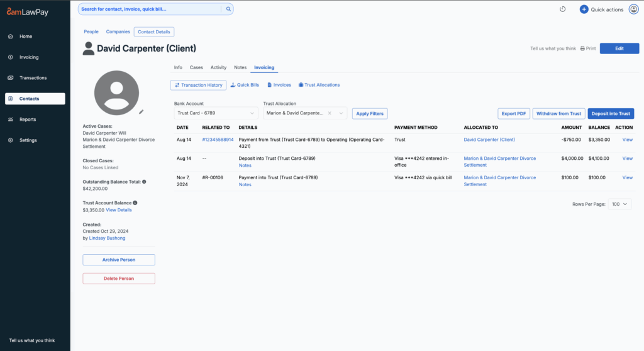The height and width of the screenshot is (351, 644).
Task: Expand the Bank Account dropdown
Action: pyautogui.click(x=252, y=113)
